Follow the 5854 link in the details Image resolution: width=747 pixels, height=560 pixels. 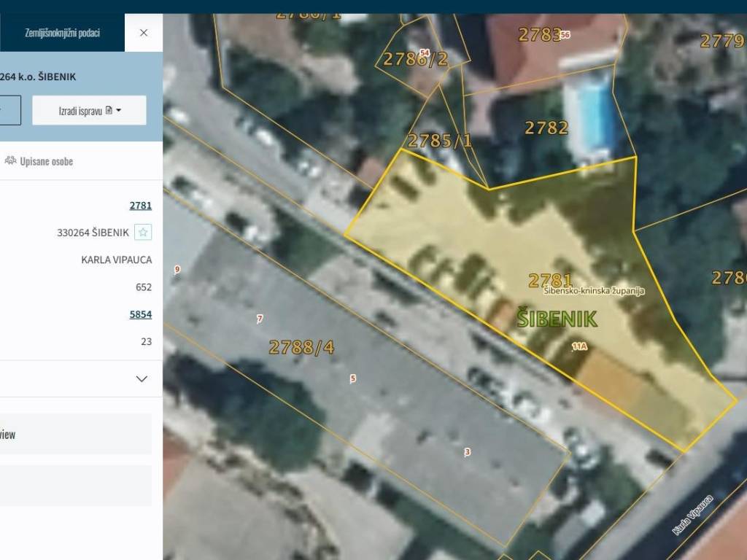[140, 314]
